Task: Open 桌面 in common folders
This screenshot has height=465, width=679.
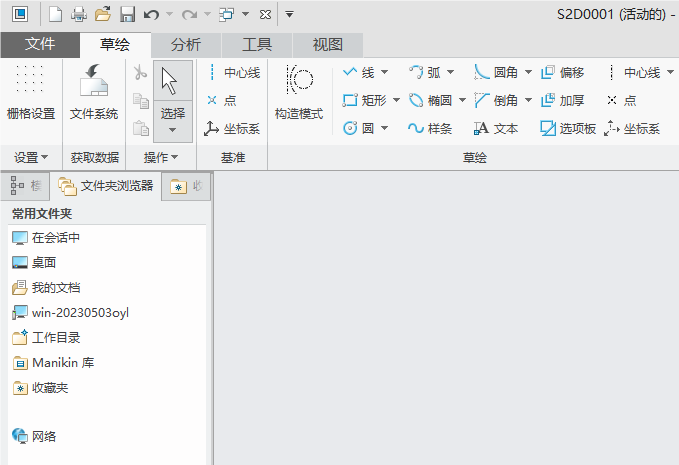Action: pyautogui.click(x=34, y=263)
